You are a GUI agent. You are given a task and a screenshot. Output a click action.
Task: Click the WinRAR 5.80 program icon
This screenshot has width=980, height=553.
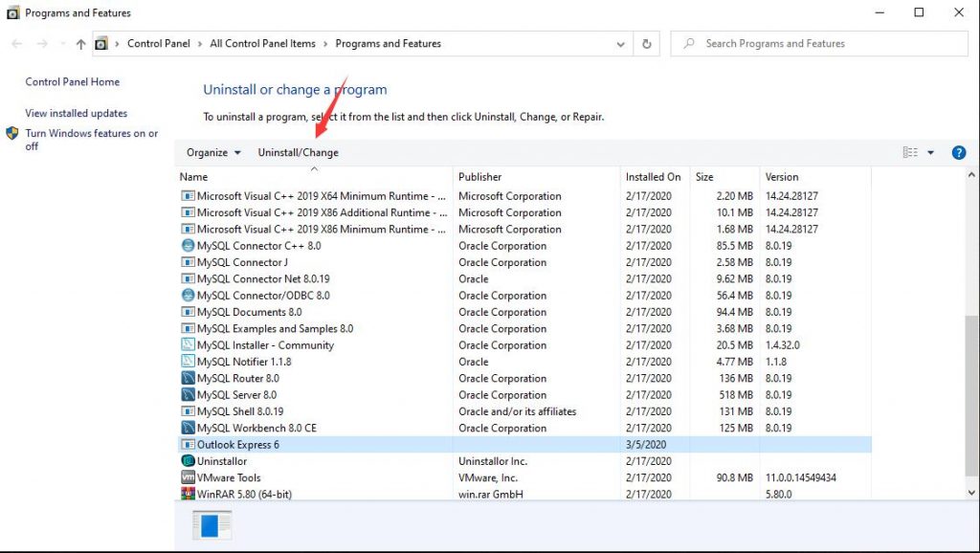tap(188, 494)
